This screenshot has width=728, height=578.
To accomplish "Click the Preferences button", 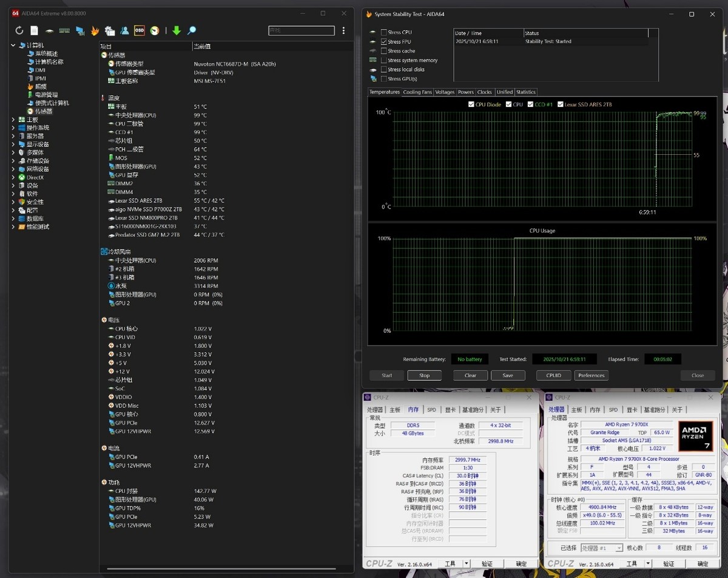I will tap(591, 375).
